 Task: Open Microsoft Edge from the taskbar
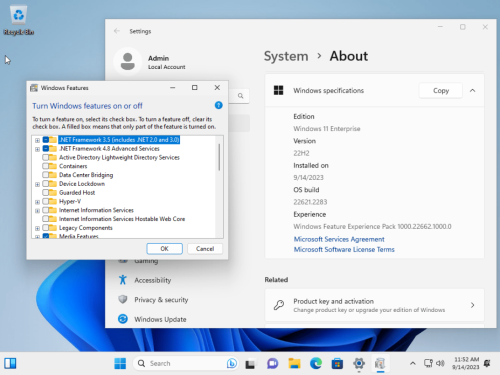coord(315,363)
